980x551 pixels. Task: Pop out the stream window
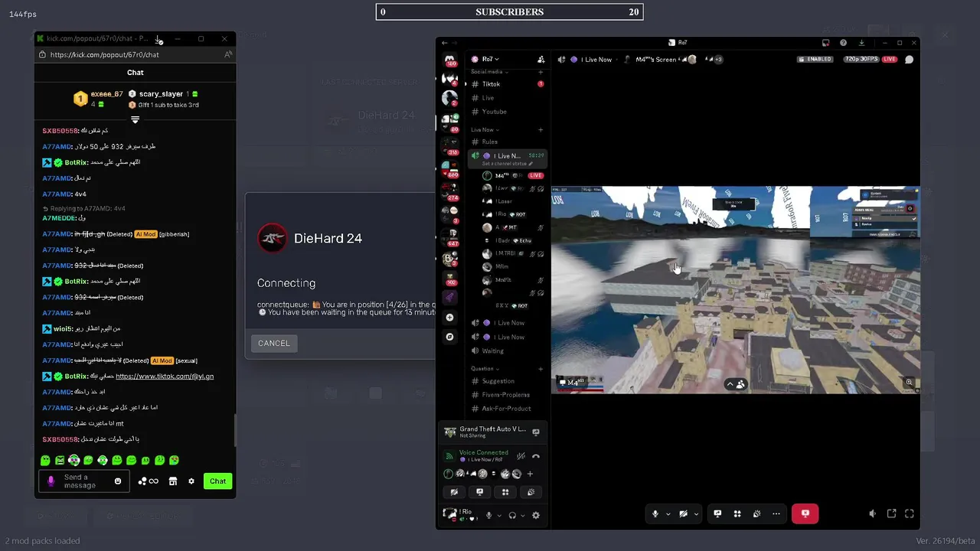coord(891,514)
